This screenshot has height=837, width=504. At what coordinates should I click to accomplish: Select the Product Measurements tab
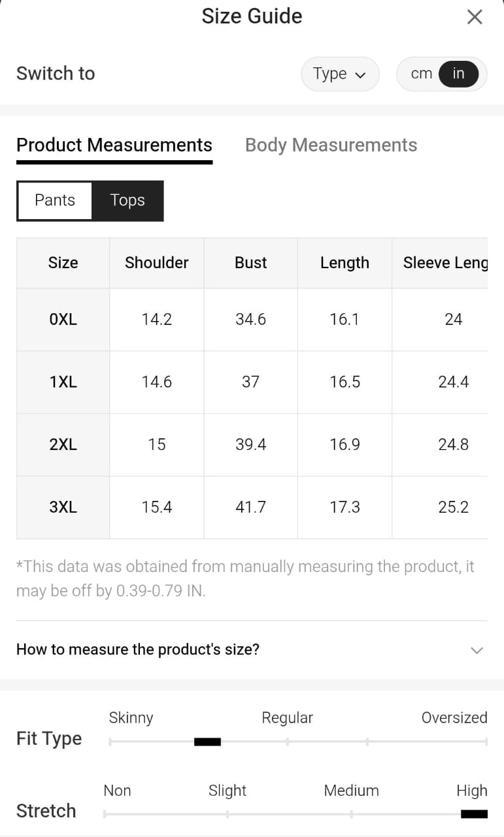coord(114,145)
